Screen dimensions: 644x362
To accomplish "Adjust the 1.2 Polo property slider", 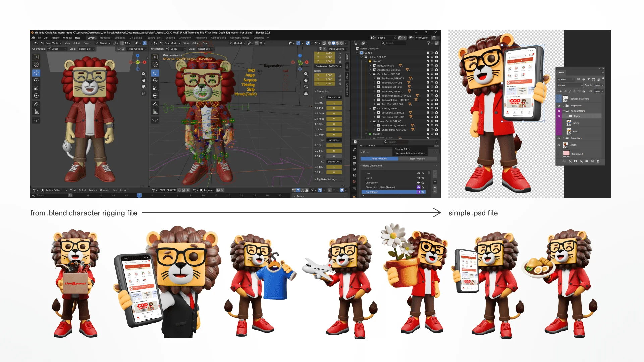I will (334, 108).
